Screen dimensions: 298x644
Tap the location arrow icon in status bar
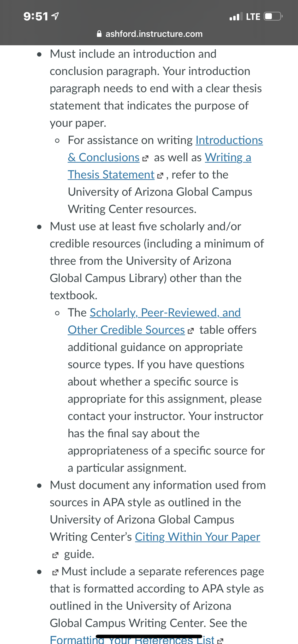pos(55,16)
